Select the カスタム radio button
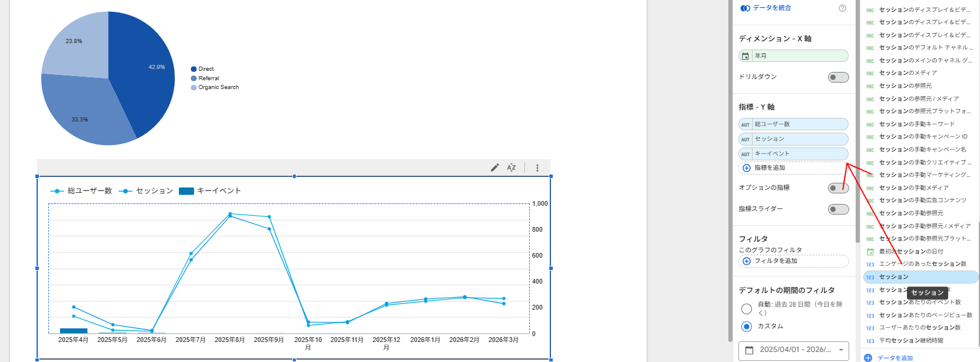Viewport: 980px width, 362px height. pos(747,327)
